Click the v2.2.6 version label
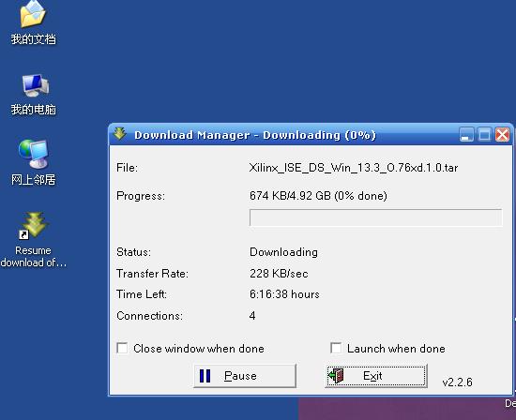Image resolution: width=516 pixels, height=420 pixels. click(x=458, y=382)
